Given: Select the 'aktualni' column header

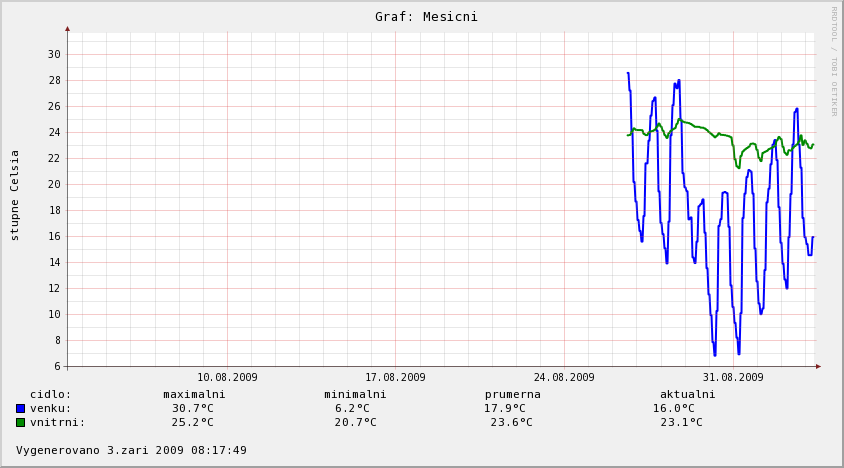Looking at the screenshot, I should (x=687, y=395).
